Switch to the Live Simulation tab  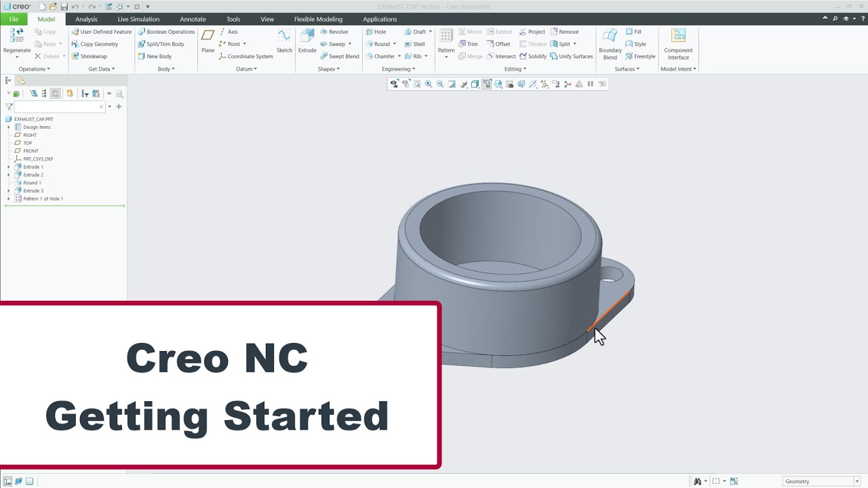click(x=138, y=19)
